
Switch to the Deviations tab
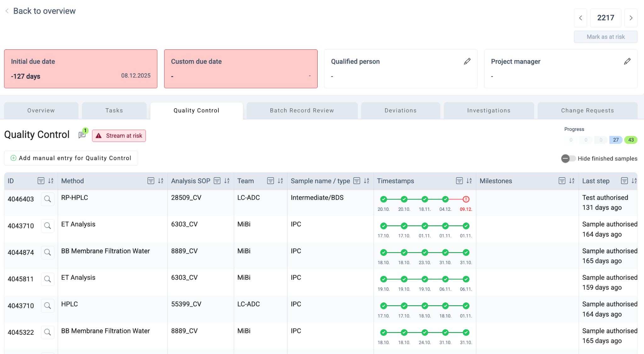pyautogui.click(x=400, y=110)
